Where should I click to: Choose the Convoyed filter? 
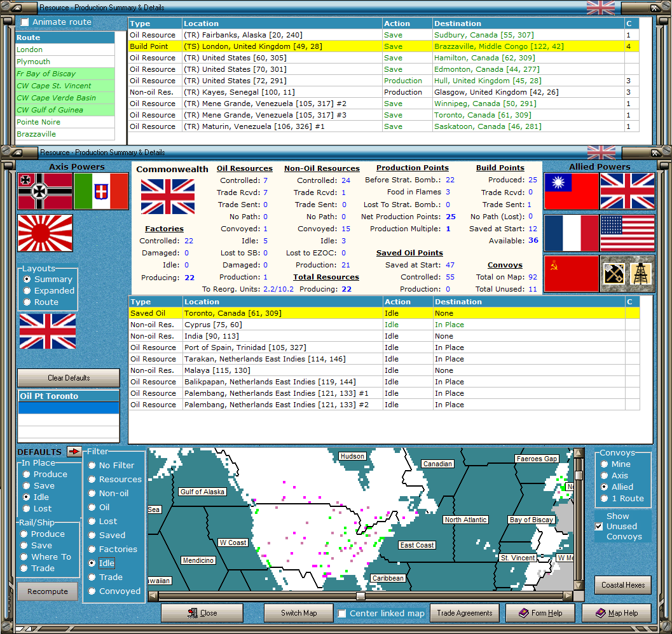(x=92, y=591)
